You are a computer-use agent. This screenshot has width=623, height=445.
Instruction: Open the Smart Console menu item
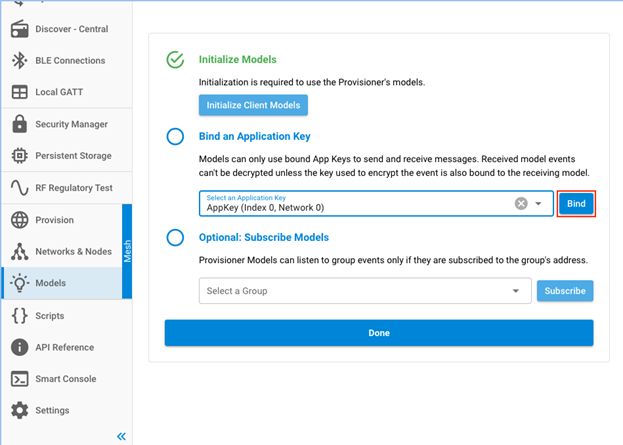[x=66, y=379]
